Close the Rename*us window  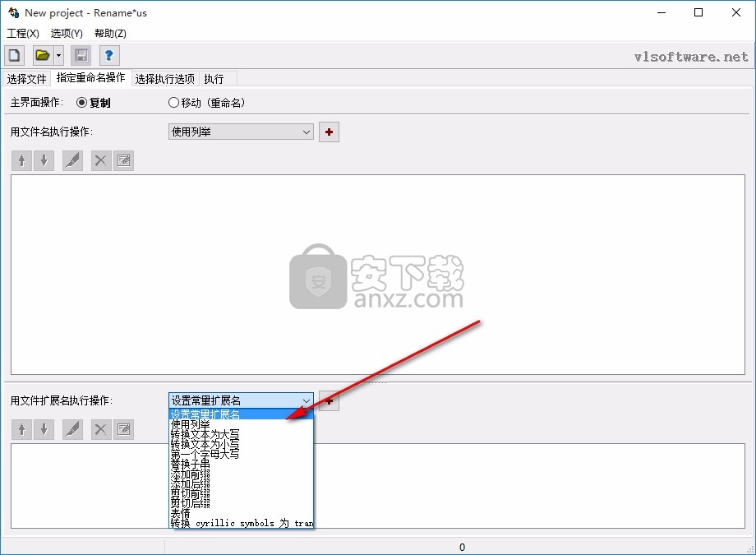pyautogui.click(x=735, y=12)
